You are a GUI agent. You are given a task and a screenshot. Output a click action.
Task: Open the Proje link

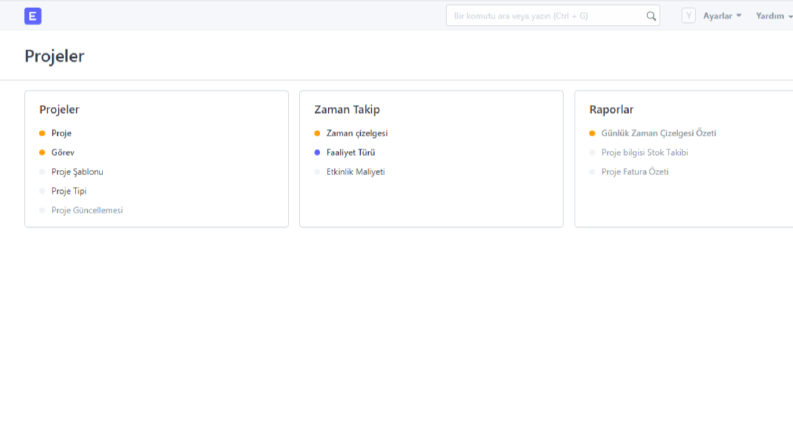click(x=61, y=133)
